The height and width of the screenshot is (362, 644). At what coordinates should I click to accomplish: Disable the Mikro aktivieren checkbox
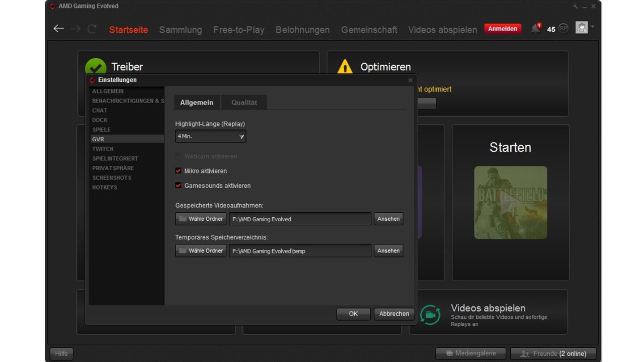click(x=178, y=171)
